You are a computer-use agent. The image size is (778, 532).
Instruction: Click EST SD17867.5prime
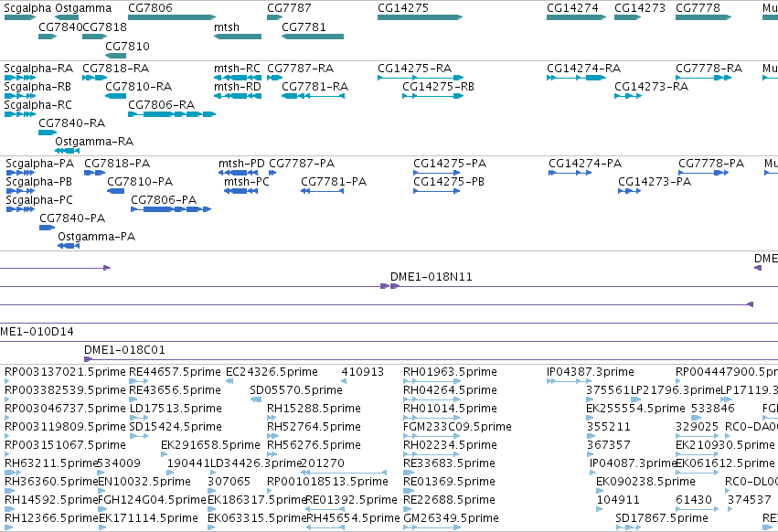pyautogui.click(x=662, y=518)
